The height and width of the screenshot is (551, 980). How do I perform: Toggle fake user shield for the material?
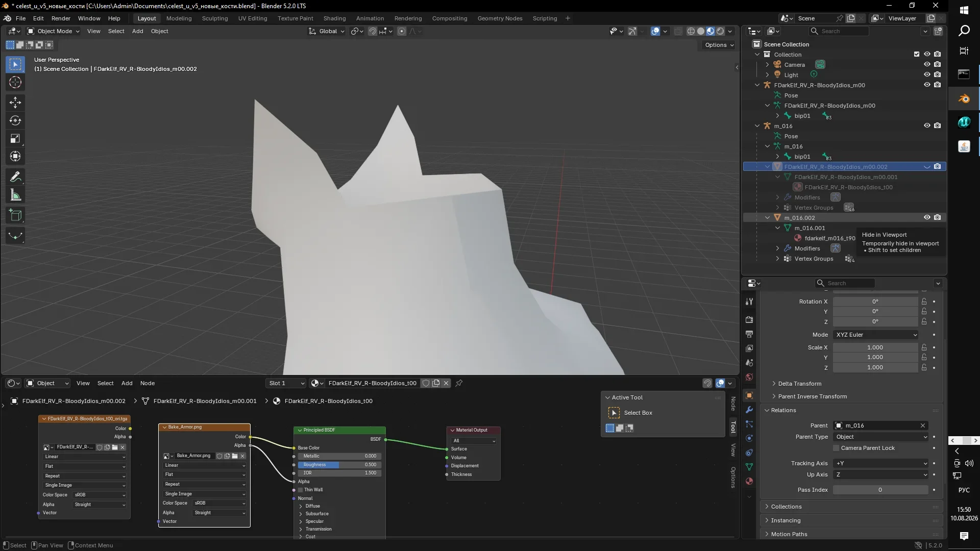pos(426,383)
